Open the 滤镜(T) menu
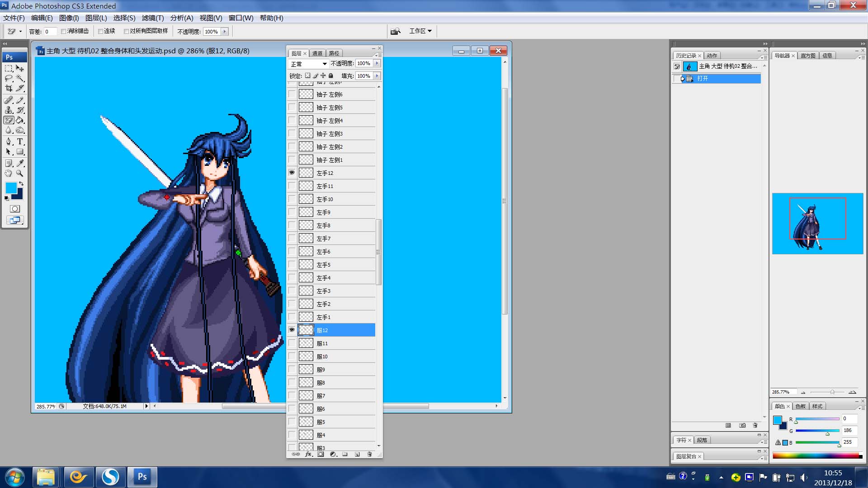868x488 pixels. pos(153,18)
